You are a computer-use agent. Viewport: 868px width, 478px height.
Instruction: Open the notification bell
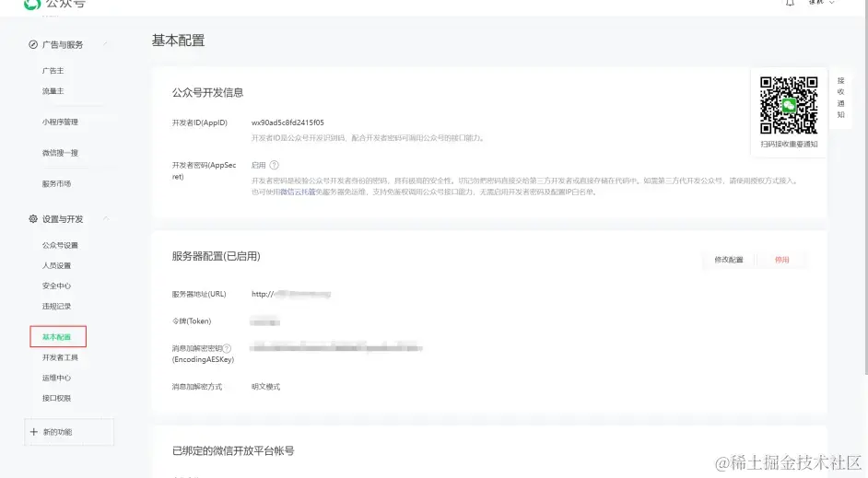pyautogui.click(x=790, y=3)
